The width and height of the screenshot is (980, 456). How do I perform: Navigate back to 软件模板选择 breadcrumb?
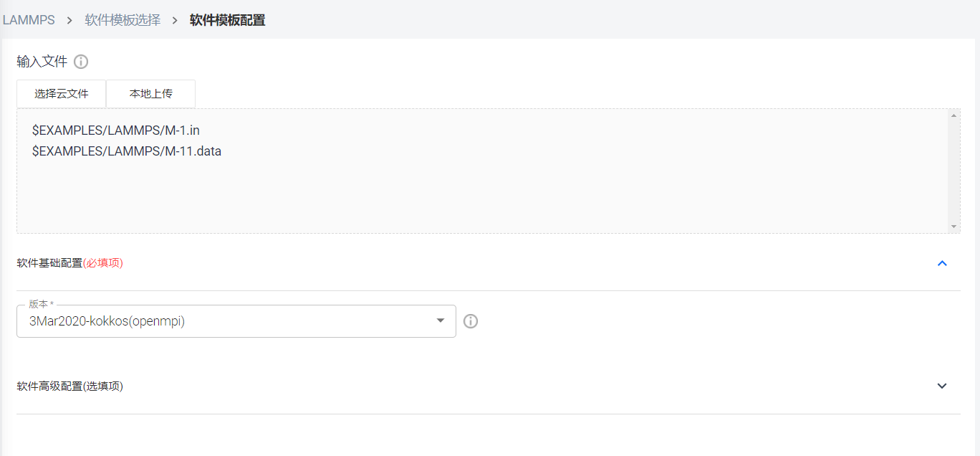click(x=123, y=20)
